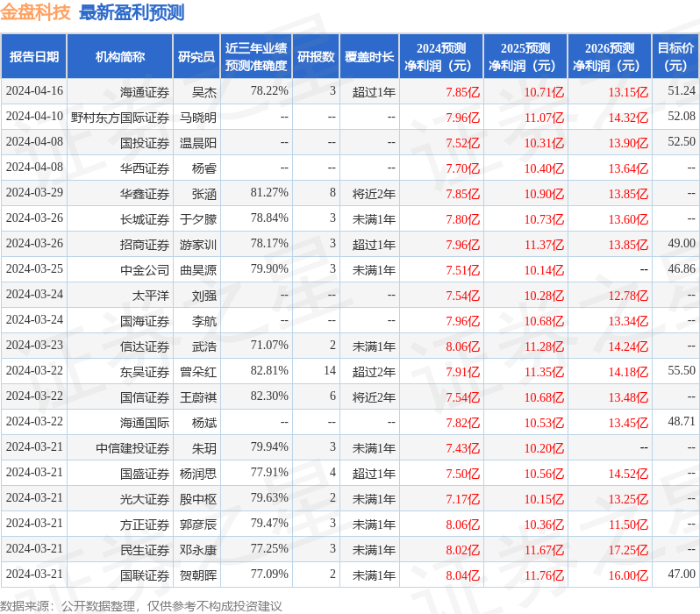The width and height of the screenshot is (700, 614).
Task: Click researcher name 温晨阳
Action: point(198,143)
